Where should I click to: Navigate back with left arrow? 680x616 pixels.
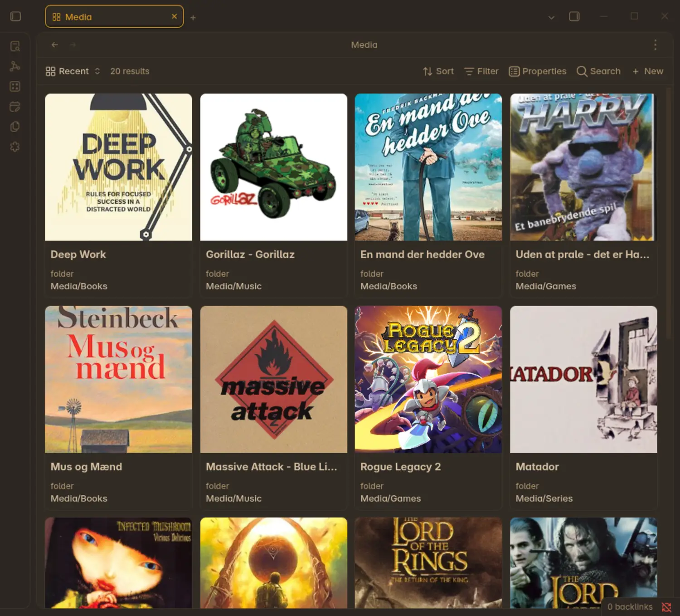coord(55,44)
